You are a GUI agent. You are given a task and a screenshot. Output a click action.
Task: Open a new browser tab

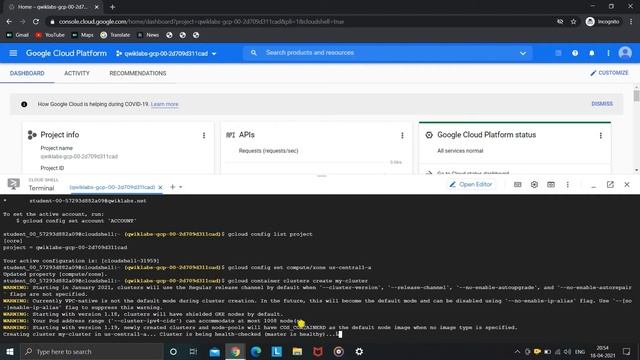tap(112, 7)
